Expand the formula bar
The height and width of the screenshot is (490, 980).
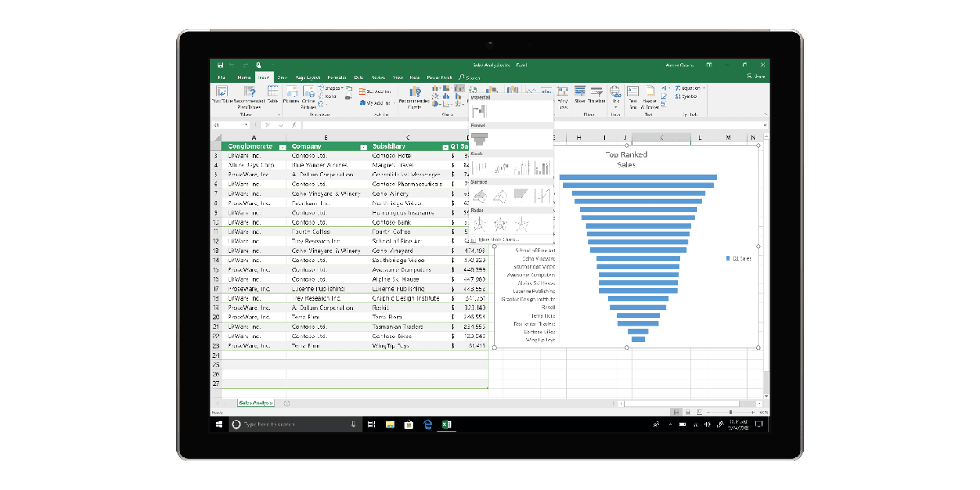point(765,125)
